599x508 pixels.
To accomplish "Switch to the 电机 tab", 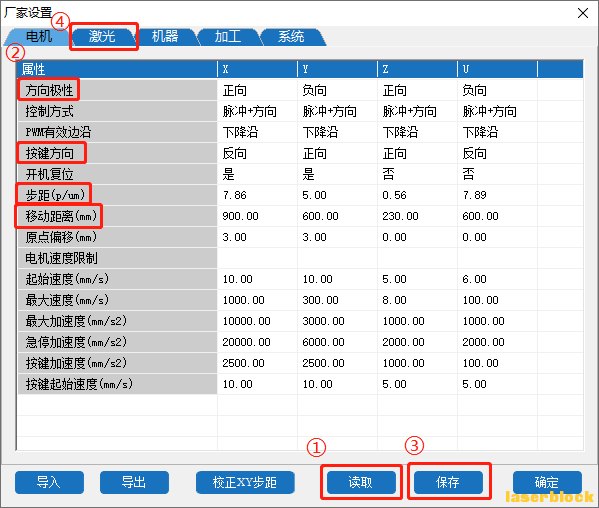I will coord(38,37).
